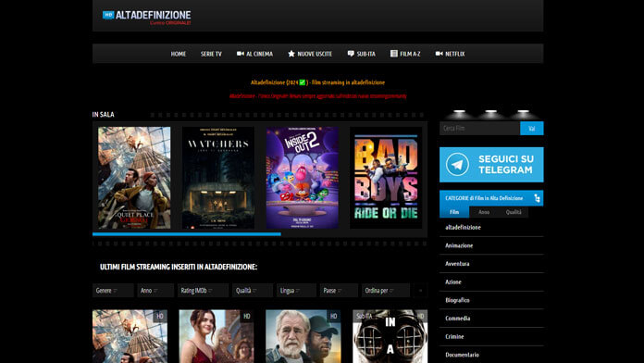Click the speech bubble icon beside Sub-ITA
This screenshot has width=644, height=363.
tap(351, 54)
